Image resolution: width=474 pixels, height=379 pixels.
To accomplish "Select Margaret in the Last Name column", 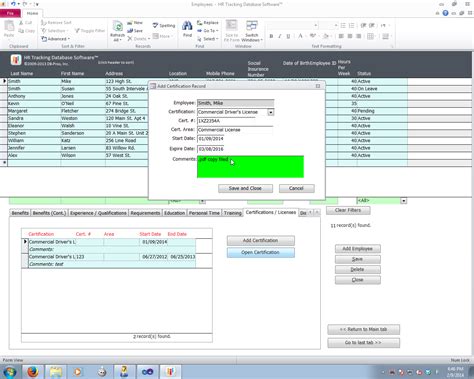I will point(34,111).
